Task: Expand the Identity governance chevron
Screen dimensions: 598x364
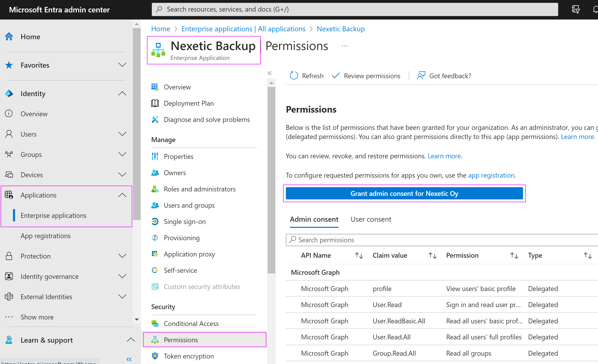Action: point(122,276)
